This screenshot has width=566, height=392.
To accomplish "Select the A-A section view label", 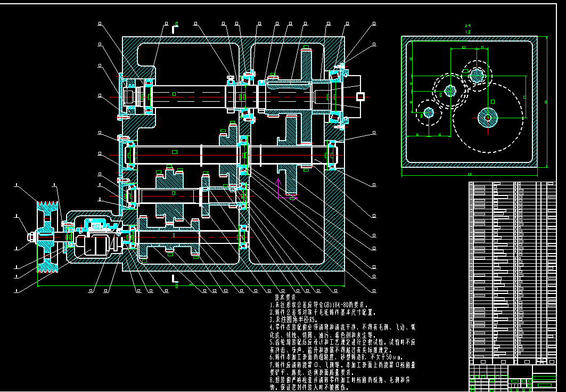I will pos(468,26).
